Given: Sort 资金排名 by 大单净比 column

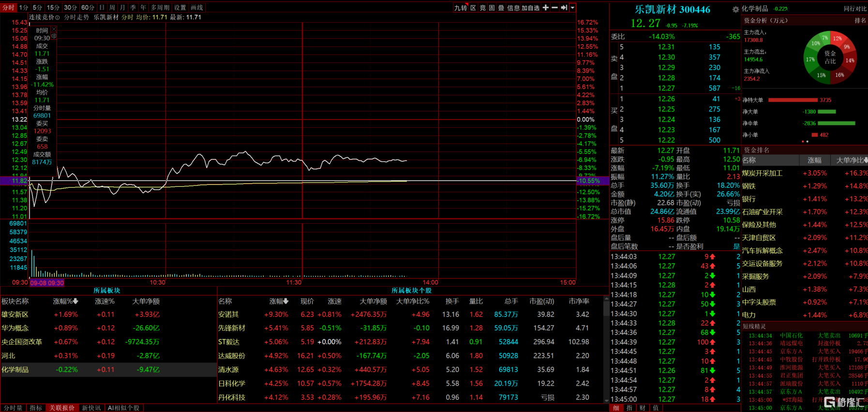Looking at the screenshot, I should (x=852, y=160).
